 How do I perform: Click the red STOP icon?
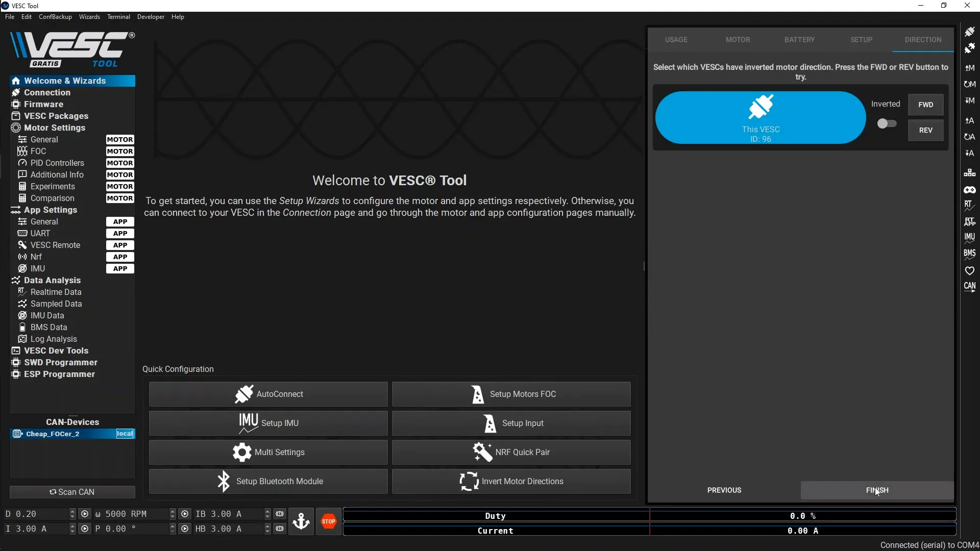(329, 521)
